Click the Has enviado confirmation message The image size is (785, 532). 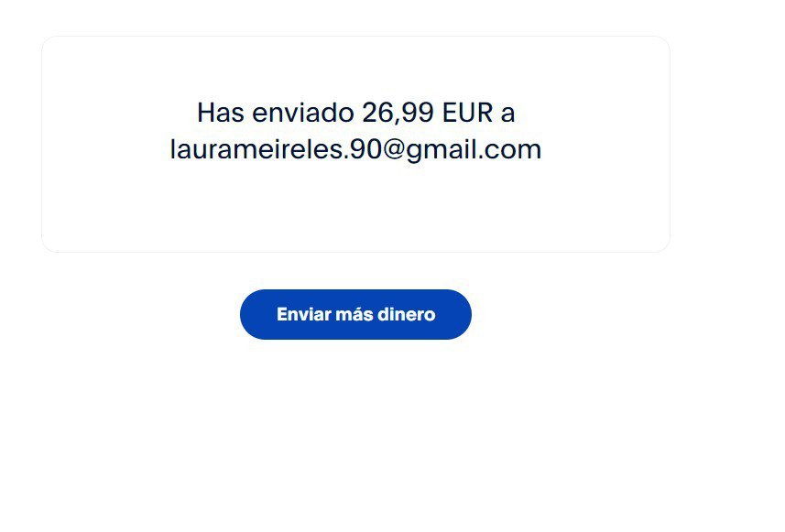coord(355,131)
